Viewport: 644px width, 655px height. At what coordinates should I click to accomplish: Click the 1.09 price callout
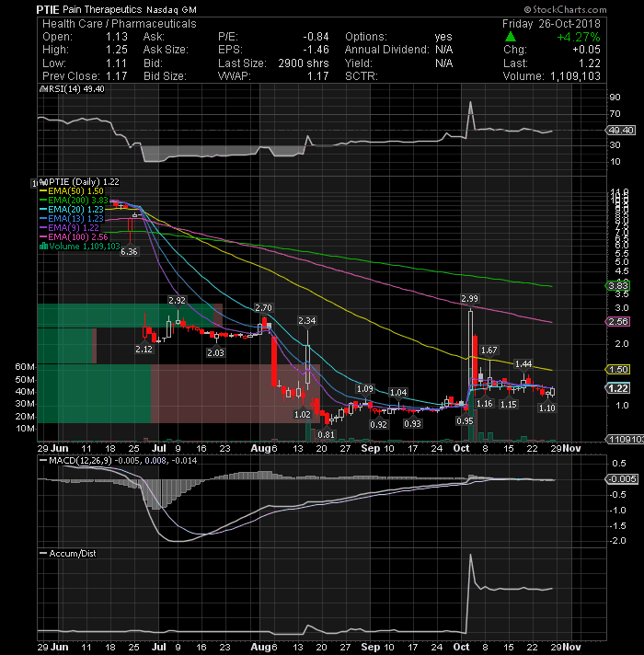365,389
